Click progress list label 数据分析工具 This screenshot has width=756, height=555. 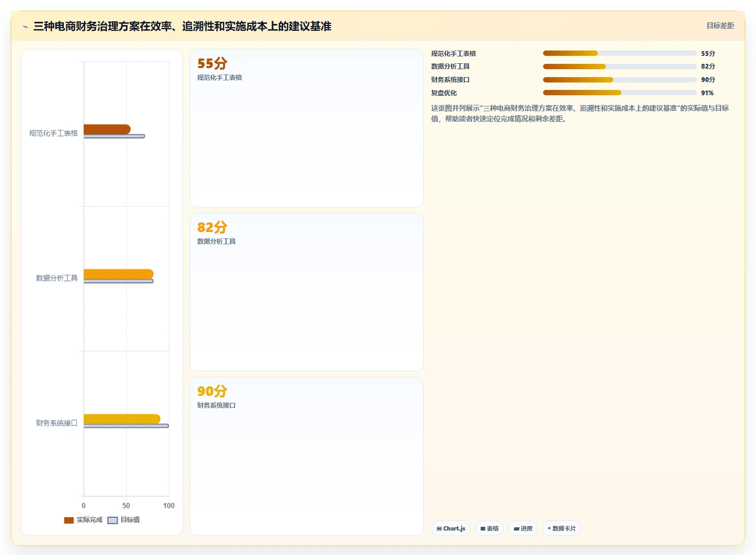[x=450, y=67]
